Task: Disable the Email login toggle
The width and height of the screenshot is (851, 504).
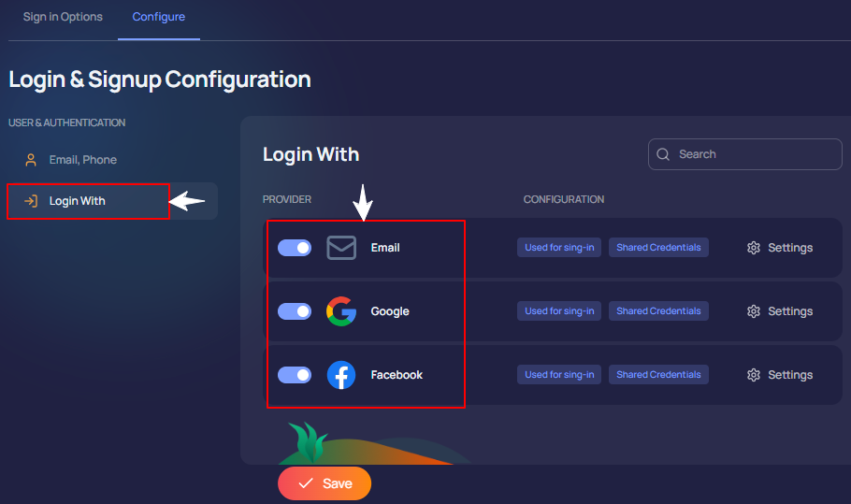Action: pyautogui.click(x=295, y=248)
